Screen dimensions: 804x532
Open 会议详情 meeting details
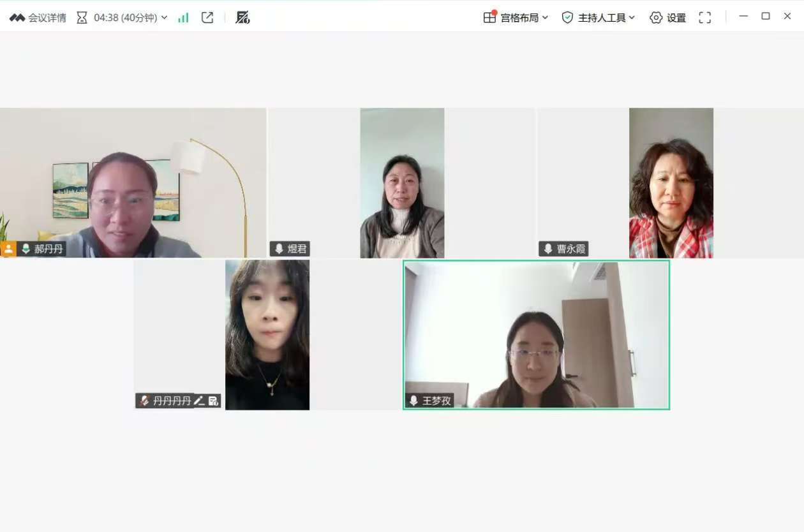(38, 18)
